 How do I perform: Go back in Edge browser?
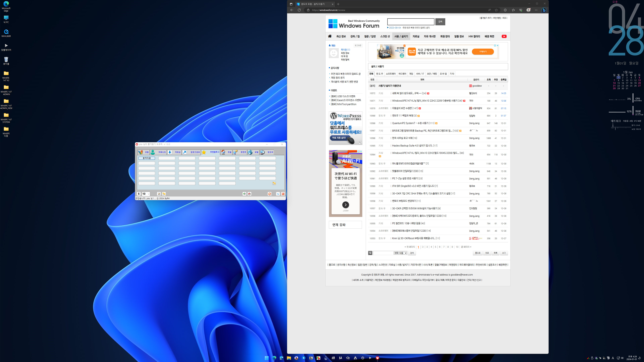292,10
